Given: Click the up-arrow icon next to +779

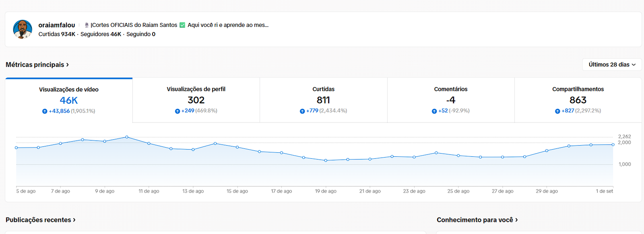Looking at the screenshot, I should click(302, 111).
